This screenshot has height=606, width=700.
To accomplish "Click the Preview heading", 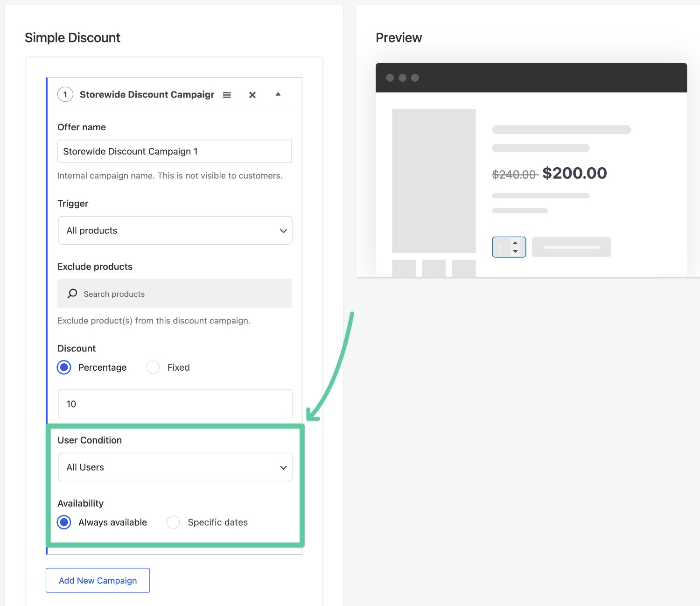I will click(x=399, y=38).
